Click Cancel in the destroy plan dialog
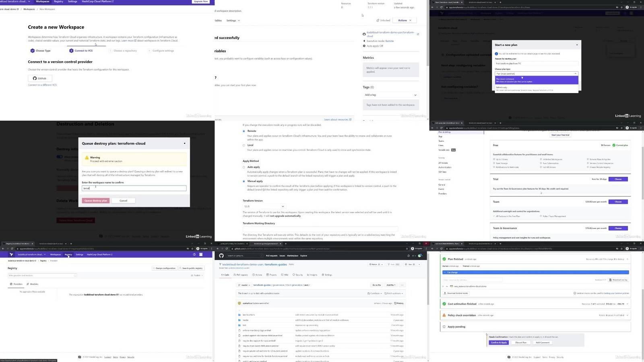Screen dimensions: 644x362 pyautogui.click(x=124, y=201)
